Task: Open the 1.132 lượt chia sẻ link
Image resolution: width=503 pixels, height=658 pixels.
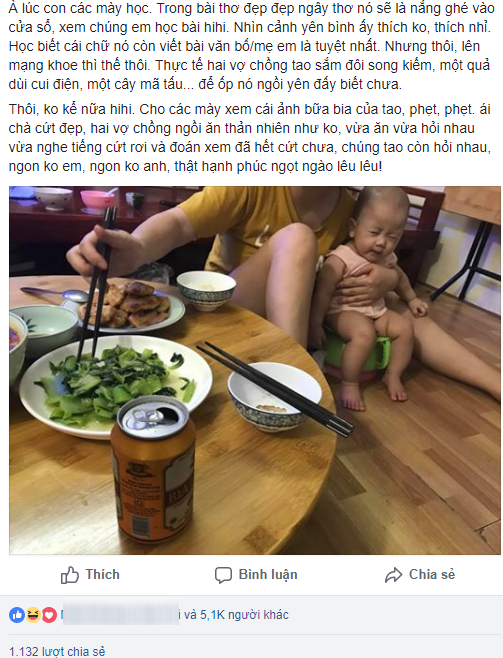Action: 57,651
